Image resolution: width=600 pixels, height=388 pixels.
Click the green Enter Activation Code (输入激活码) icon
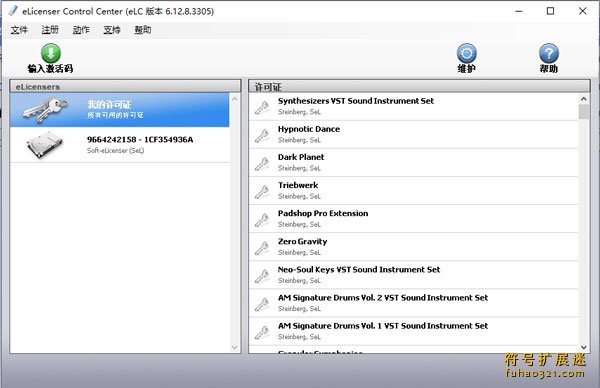click(51, 53)
